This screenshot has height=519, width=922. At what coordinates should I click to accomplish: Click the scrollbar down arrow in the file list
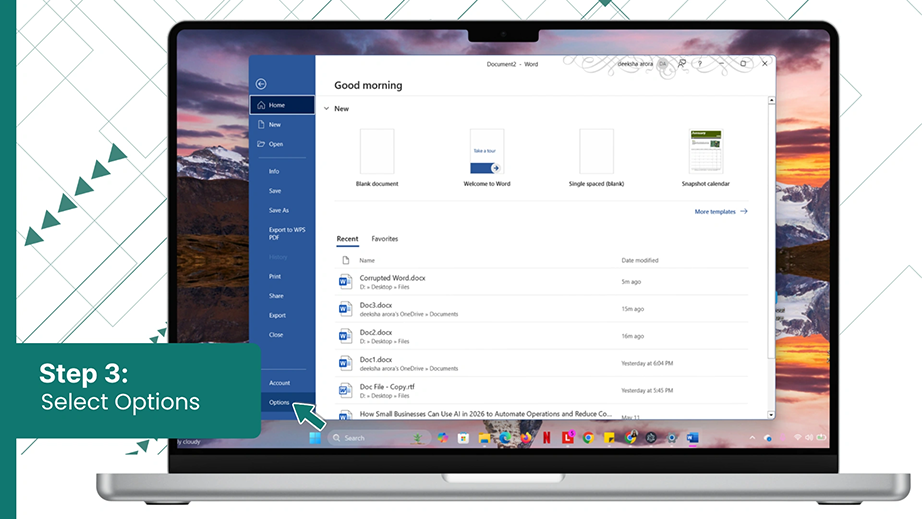click(x=771, y=415)
